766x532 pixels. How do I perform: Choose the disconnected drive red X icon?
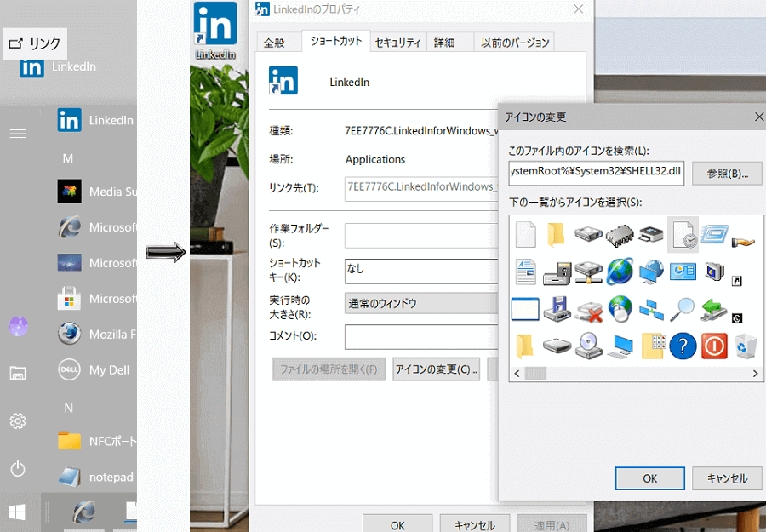pyautogui.click(x=588, y=311)
